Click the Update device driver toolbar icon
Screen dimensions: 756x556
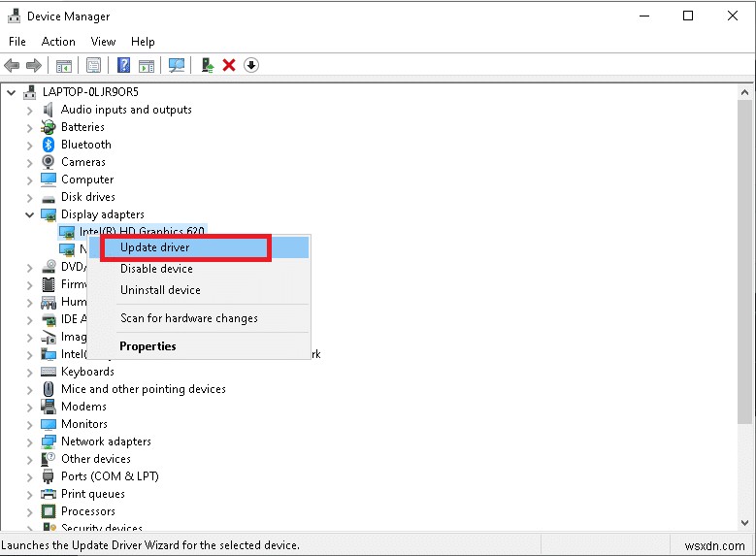pyautogui.click(x=208, y=65)
